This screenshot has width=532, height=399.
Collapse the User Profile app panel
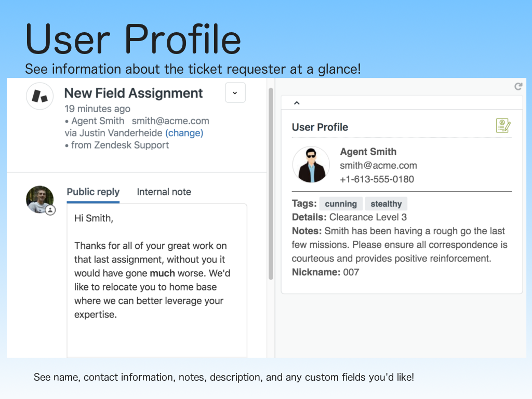[297, 103]
